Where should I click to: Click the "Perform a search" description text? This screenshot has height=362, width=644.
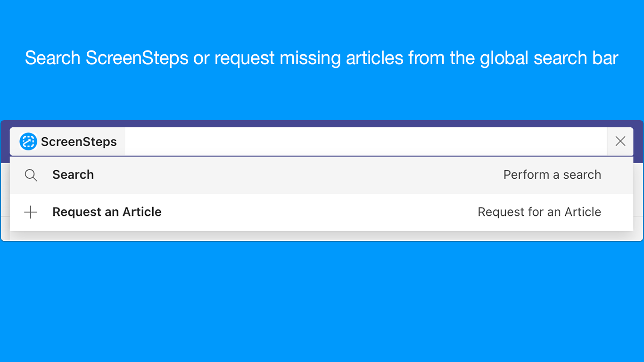pyautogui.click(x=552, y=175)
